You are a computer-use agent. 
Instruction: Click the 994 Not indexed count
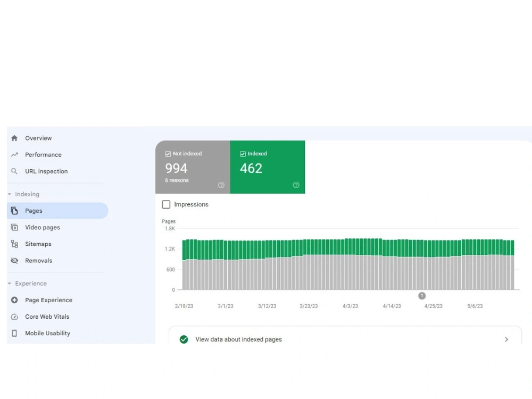177,168
